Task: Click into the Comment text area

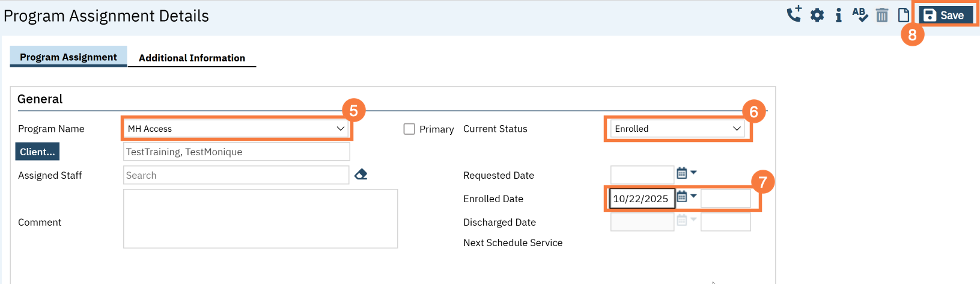Action: pos(260,218)
